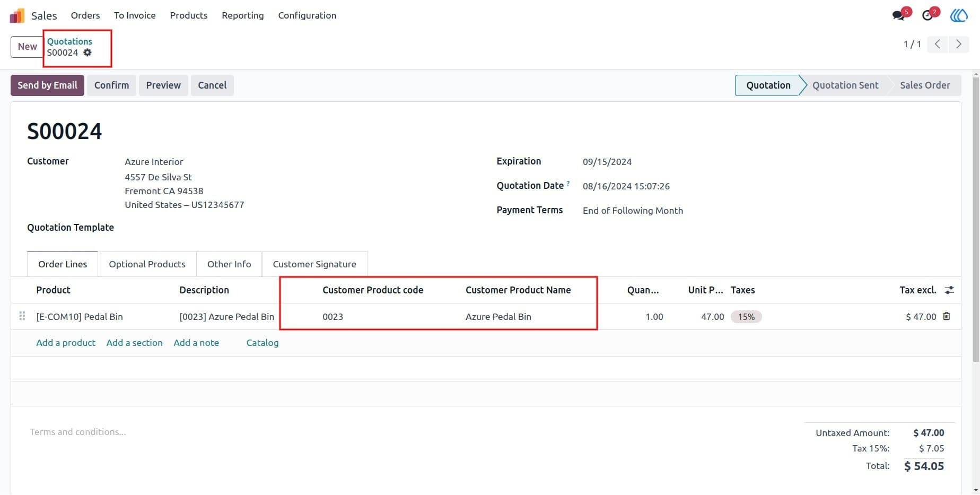The image size is (980, 495).
Task: Create a New quotation
Action: (27, 47)
